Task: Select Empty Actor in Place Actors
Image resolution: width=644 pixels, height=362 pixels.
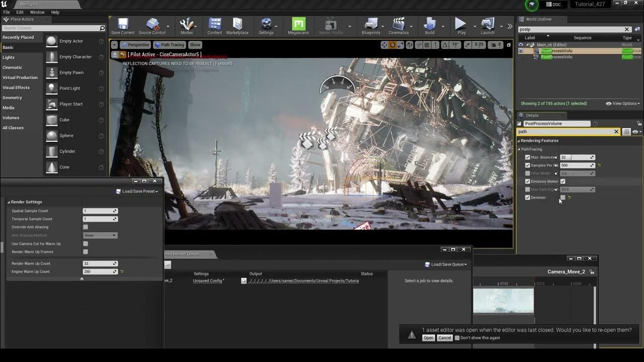Action: click(x=75, y=41)
